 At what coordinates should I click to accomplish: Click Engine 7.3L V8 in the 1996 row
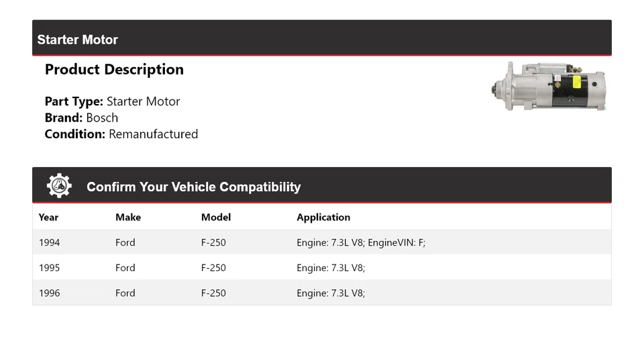(x=331, y=293)
